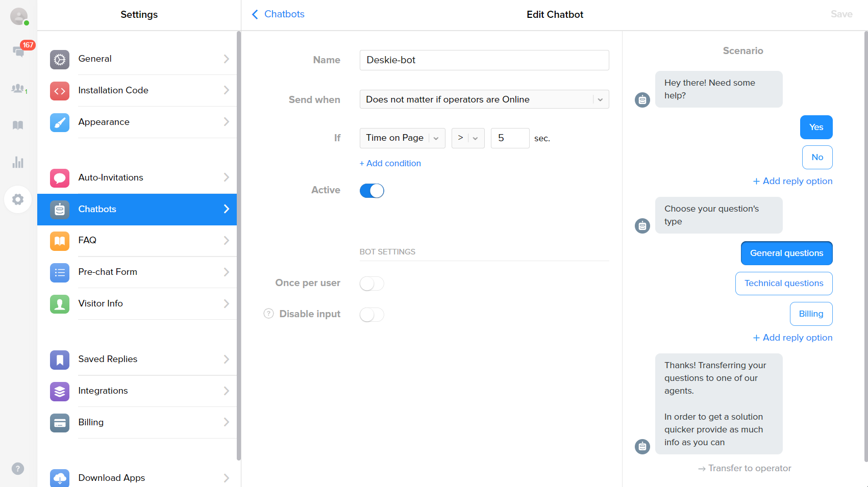Click the Download Apps cloud icon
Screen dimensions: 868x487
pos(60,478)
